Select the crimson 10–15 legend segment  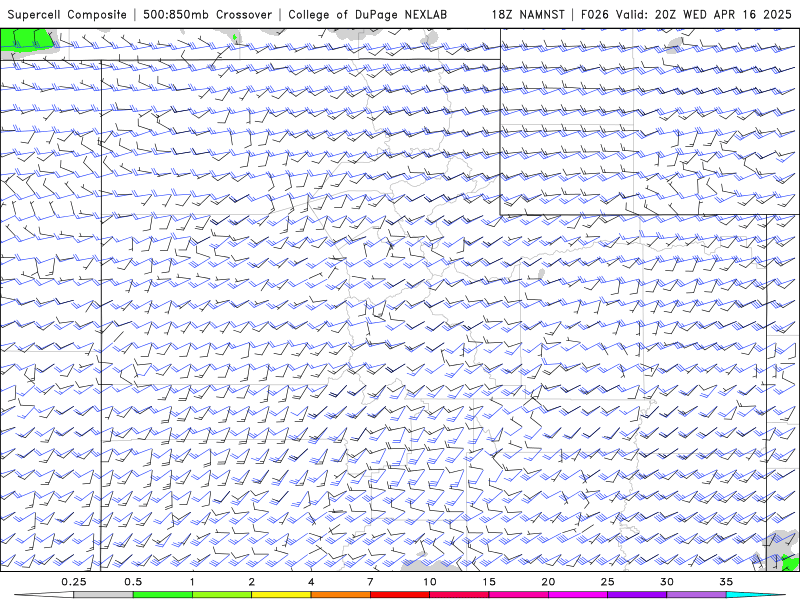pyautogui.click(x=459, y=595)
